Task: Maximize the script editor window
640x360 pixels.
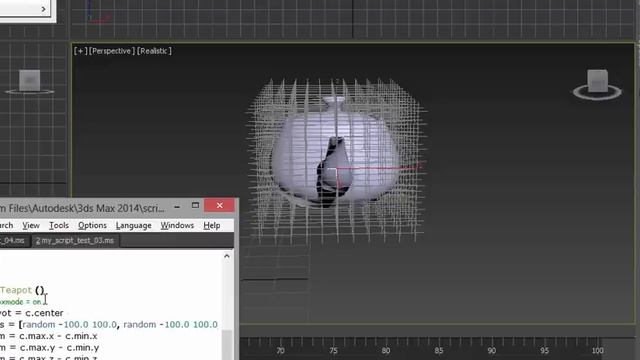Action: click(x=196, y=205)
